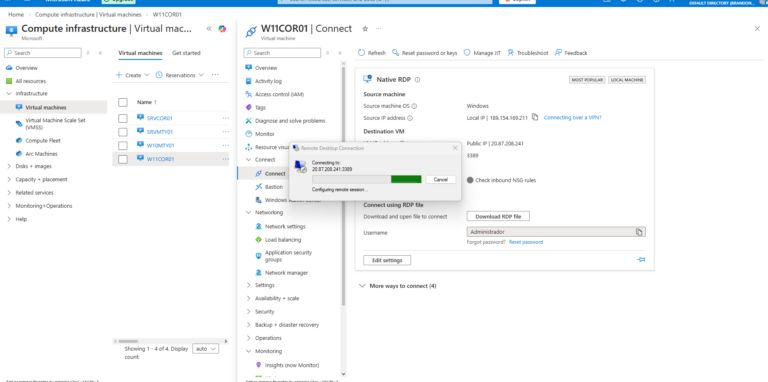
Task: Go to Home breadcrumb
Action: coord(16,15)
